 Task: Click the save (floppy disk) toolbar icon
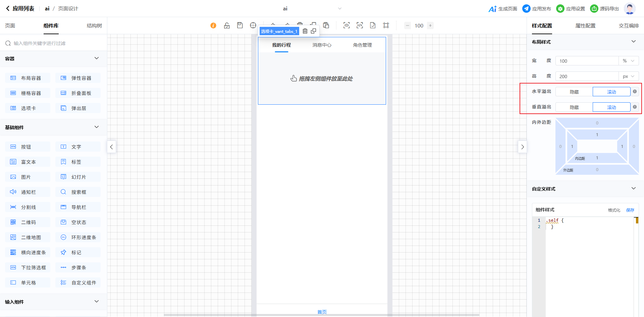240,25
